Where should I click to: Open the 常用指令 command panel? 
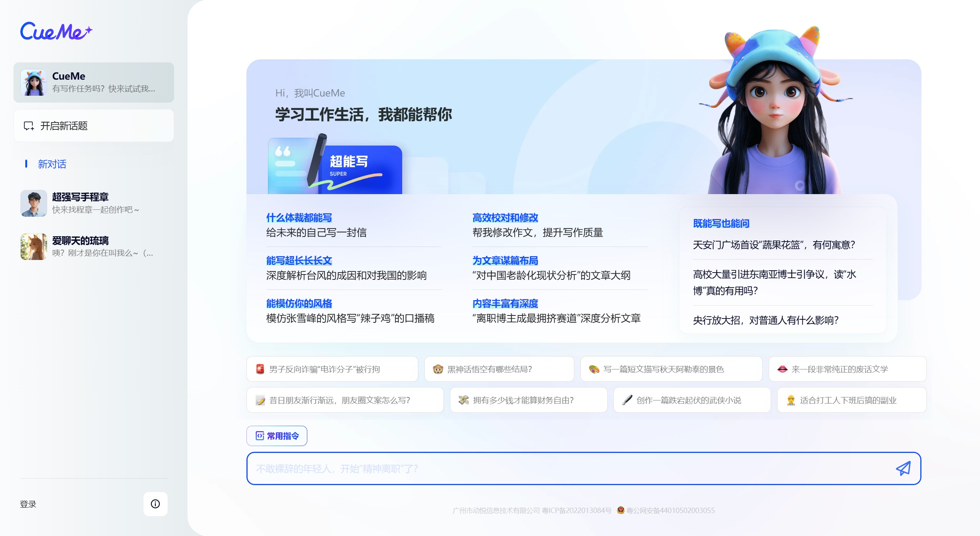coord(277,436)
